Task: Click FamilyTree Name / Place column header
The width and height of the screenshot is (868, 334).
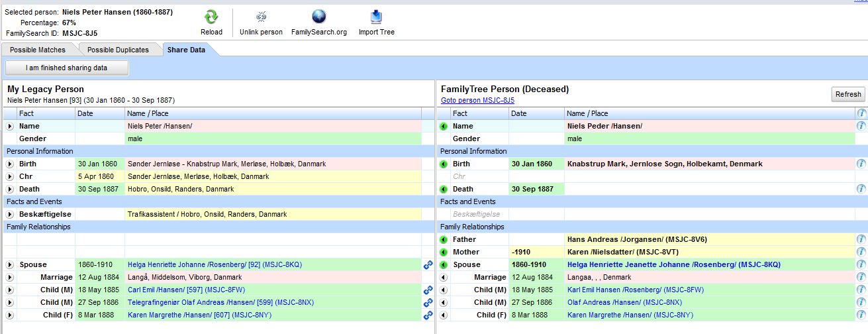Action: (x=710, y=113)
